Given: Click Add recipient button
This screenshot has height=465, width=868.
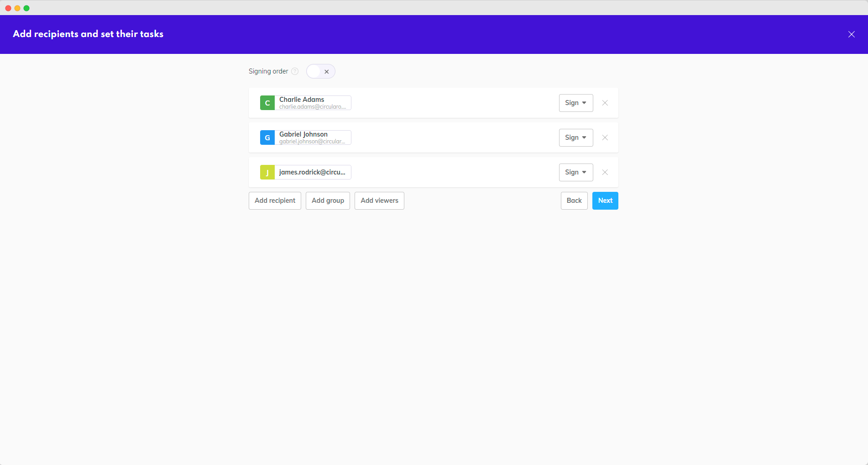Looking at the screenshot, I should [x=275, y=201].
